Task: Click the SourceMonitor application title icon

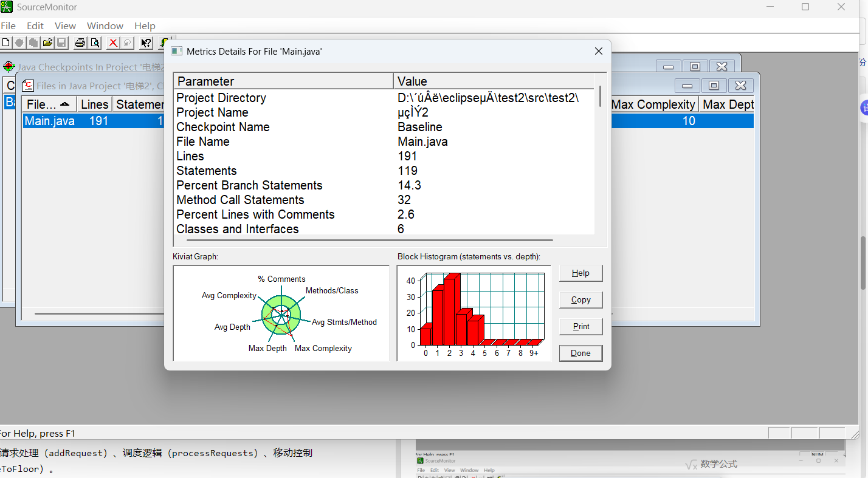Action: point(7,7)
